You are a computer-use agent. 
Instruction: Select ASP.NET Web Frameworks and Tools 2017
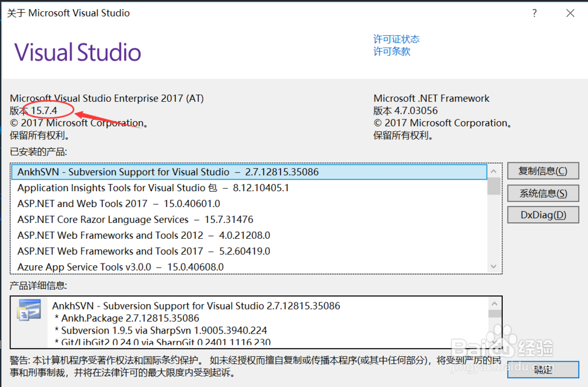[249, 251]
